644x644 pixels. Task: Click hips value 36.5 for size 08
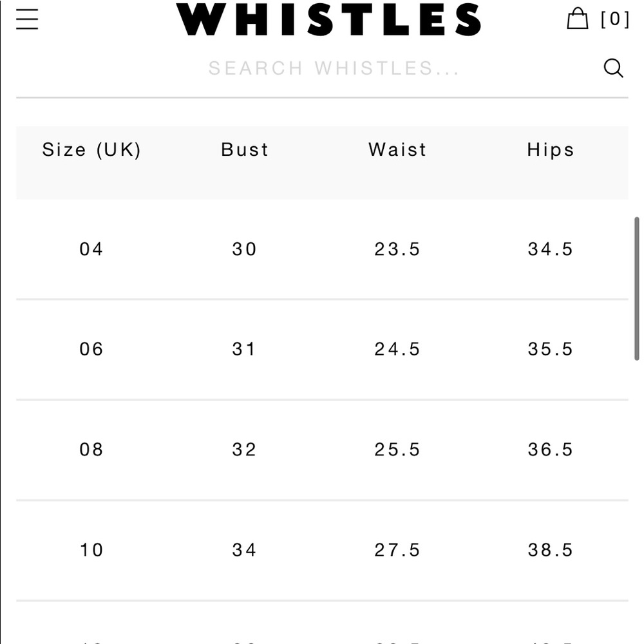(x=551, y=450)
